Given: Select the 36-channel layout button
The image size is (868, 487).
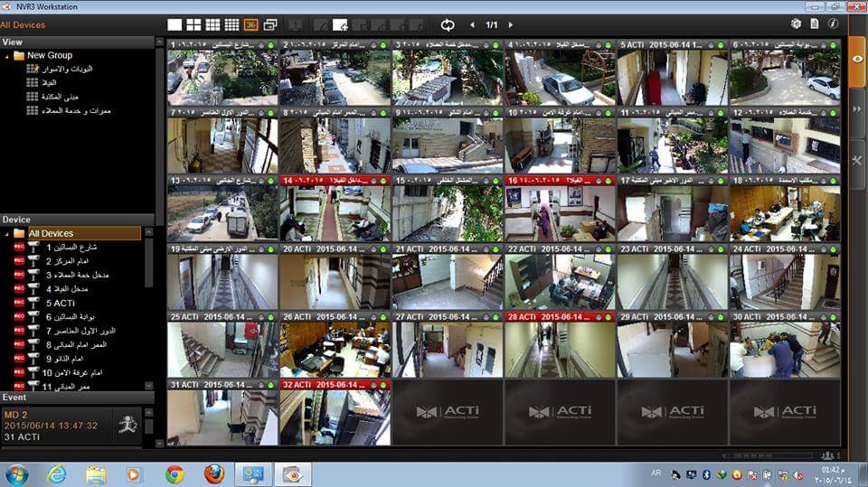Looking at the screenshot, I should click(x=251, y=24).
